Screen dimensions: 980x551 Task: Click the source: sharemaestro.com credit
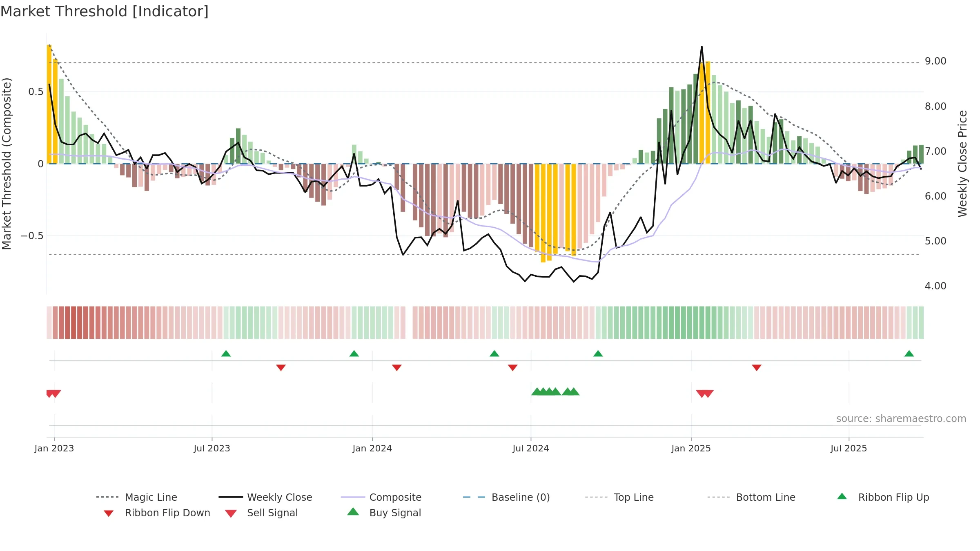tap(901, 419)
